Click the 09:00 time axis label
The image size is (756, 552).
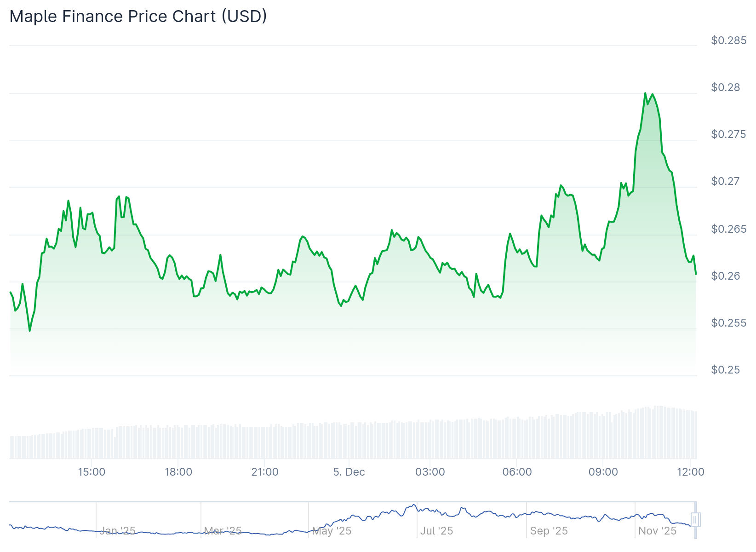pyautogui.click(x=603, y=472)
